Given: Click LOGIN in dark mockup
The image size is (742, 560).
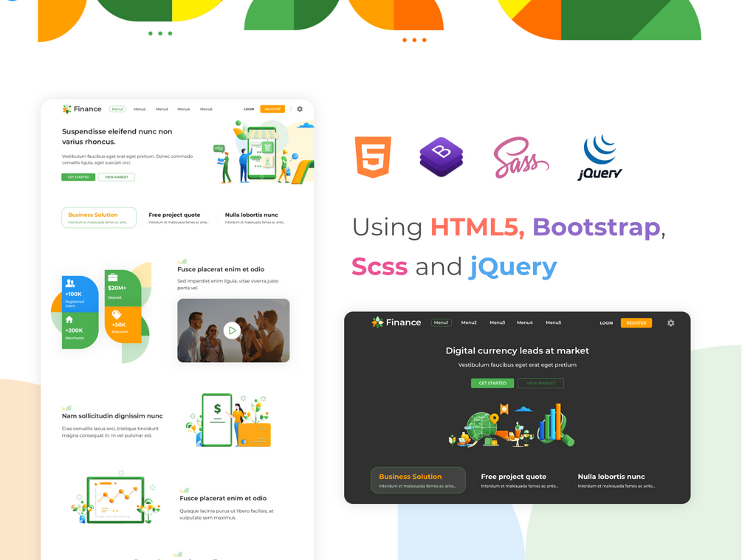Looking at the screenshot, I should click(x=606, y=323).
